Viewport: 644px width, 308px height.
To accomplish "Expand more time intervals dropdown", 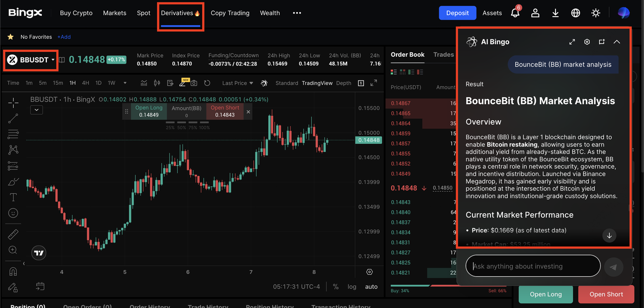I will 125,83.
